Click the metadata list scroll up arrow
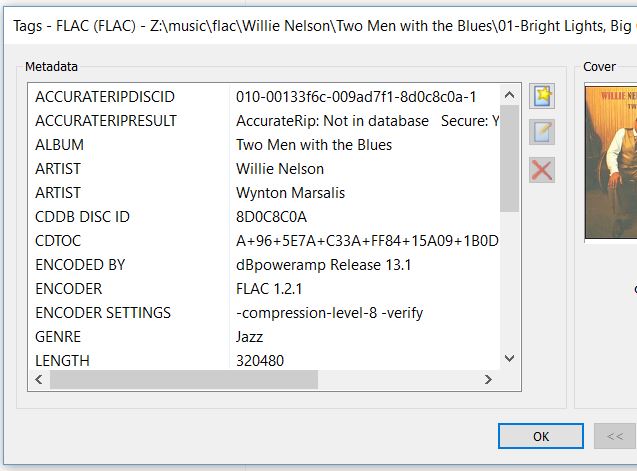 509,96
